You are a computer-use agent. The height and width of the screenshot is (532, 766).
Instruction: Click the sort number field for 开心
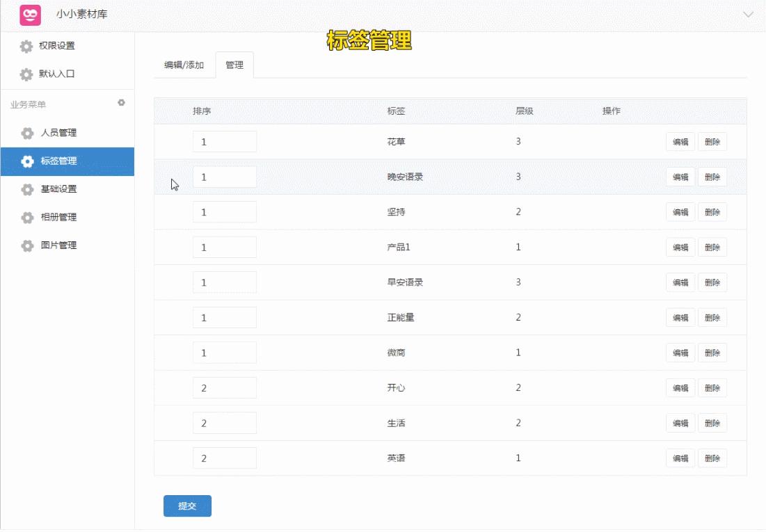coord(225,387)
